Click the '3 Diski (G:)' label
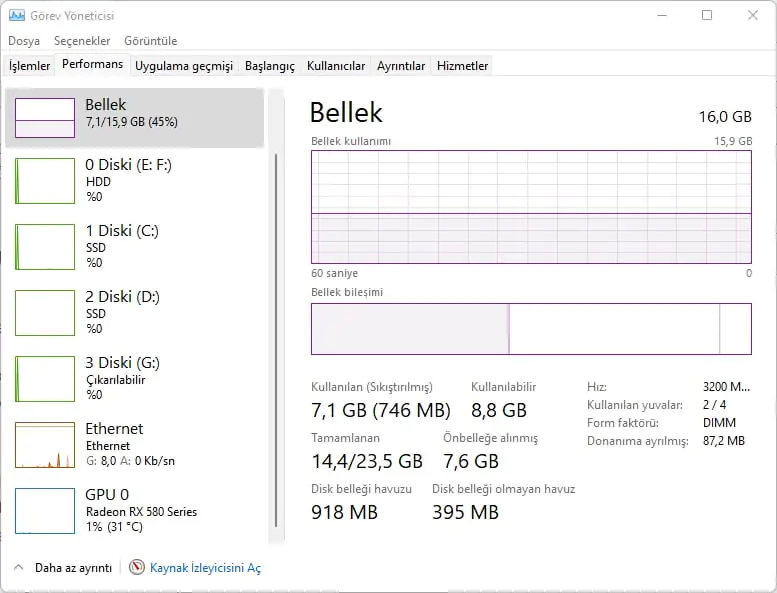 (x=122, y=363)
